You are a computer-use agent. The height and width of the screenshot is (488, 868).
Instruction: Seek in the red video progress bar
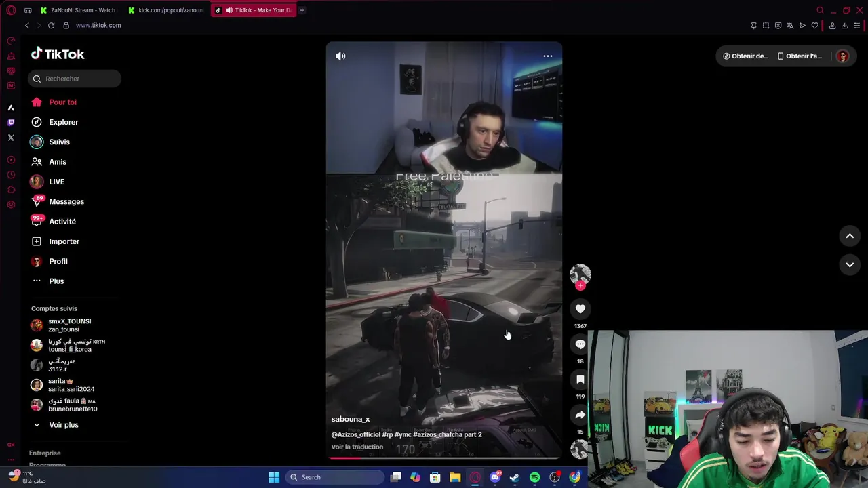pyautogui.click(x=444, y=457)
